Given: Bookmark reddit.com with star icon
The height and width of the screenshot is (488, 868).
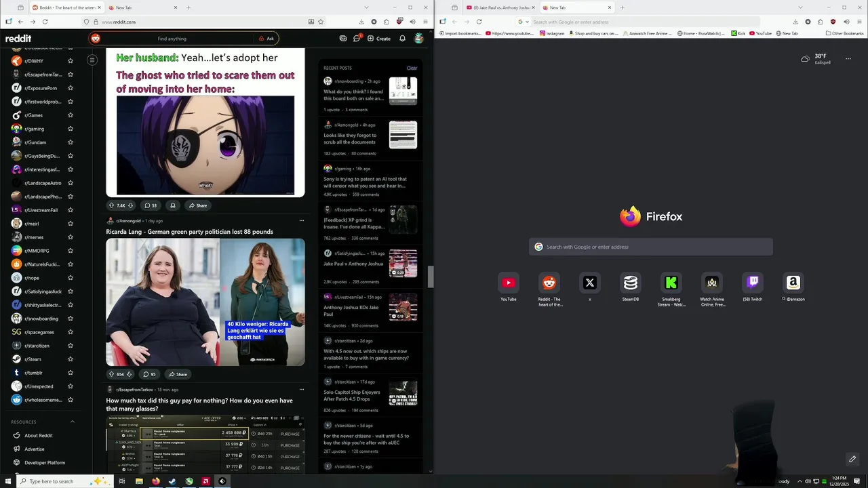Looking at the screenshot, I should tap(321, 22).
